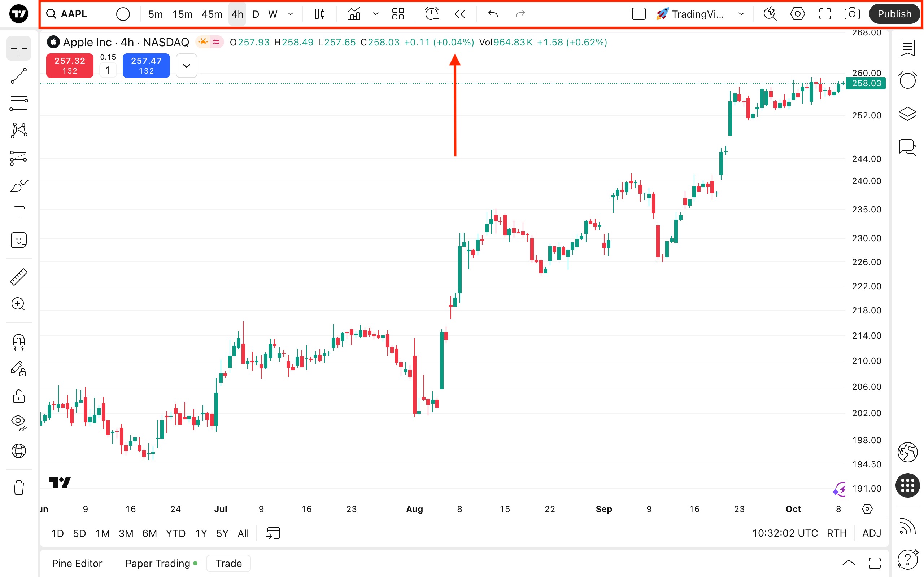Start Bar Replay with rewind icon
Image resolution: width=924 pixels, height=577 pixels.
click(460, 14)
